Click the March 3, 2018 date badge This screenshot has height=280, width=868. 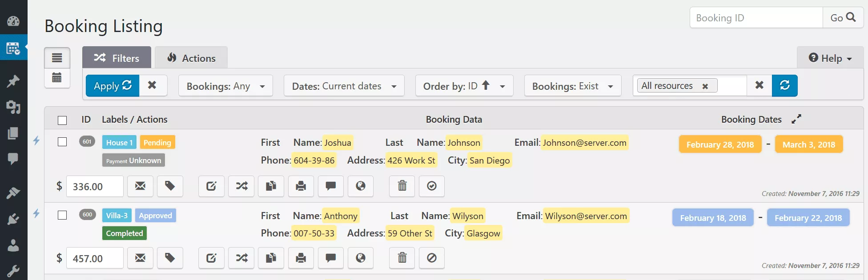(809, 144)
